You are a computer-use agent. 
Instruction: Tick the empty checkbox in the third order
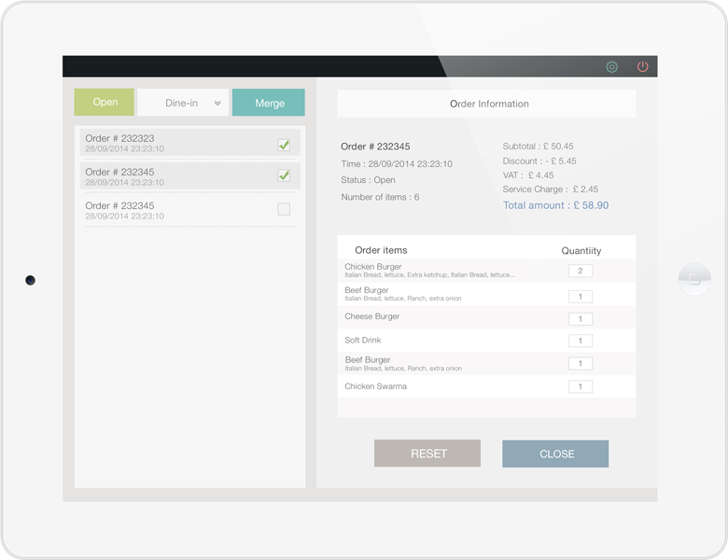tap(284, 210)
